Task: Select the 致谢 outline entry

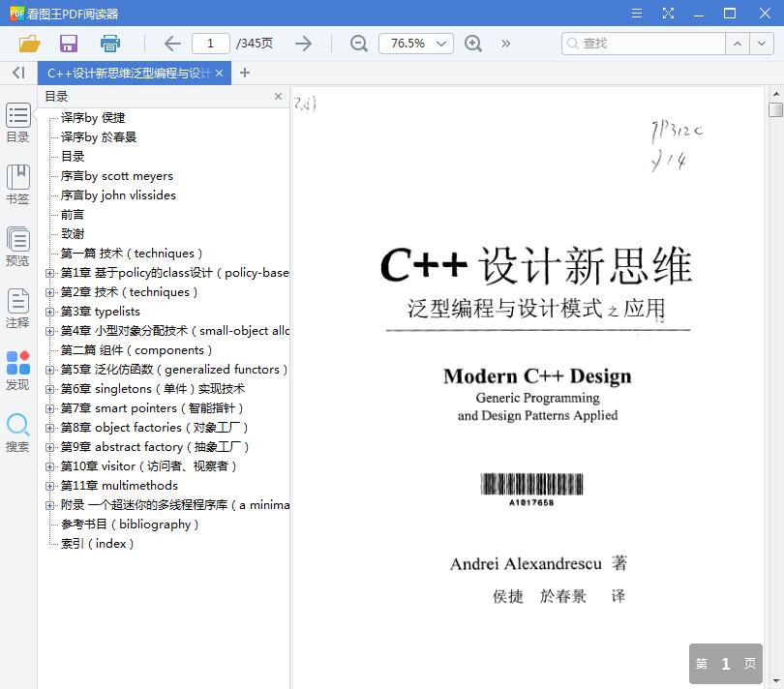Action: [73, 234]
